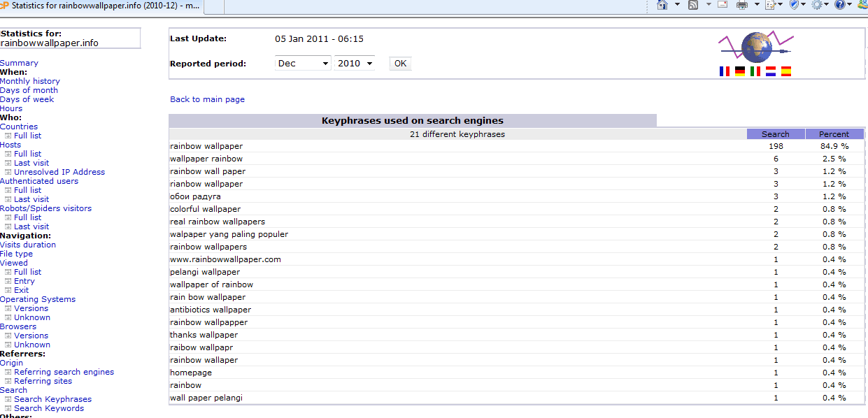This screenshot has width=868, height=418.
Task: Click the keyphrase 'обои радуга'
Action: click(x=195, y=196)
